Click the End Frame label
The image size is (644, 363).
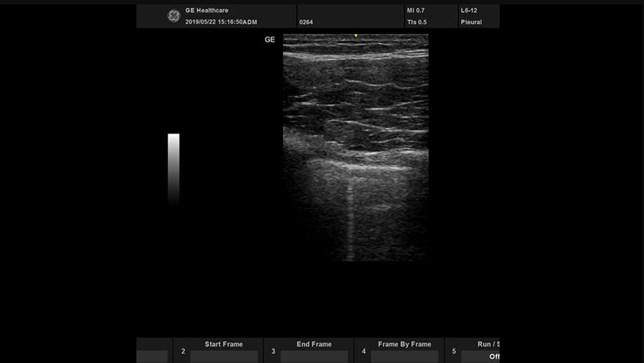point(314,344)
